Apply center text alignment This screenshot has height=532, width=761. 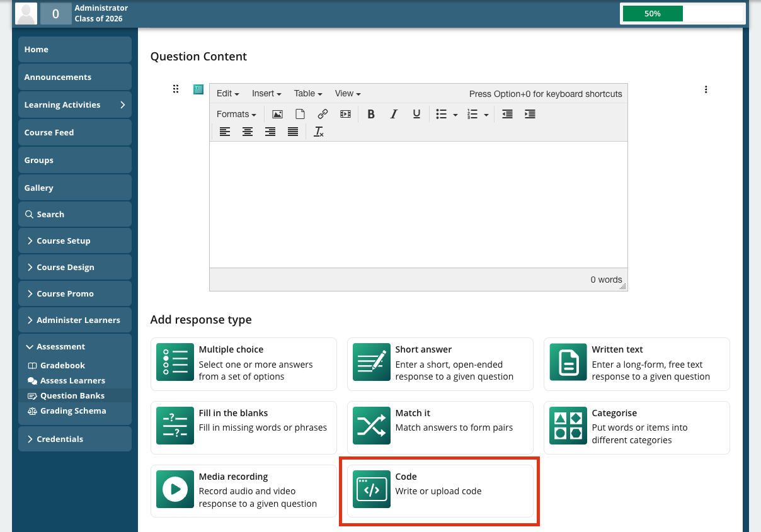pos(248,132)
